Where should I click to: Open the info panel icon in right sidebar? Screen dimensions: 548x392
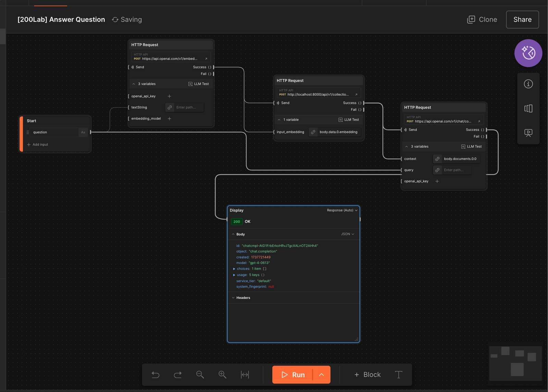click(528, 84)
